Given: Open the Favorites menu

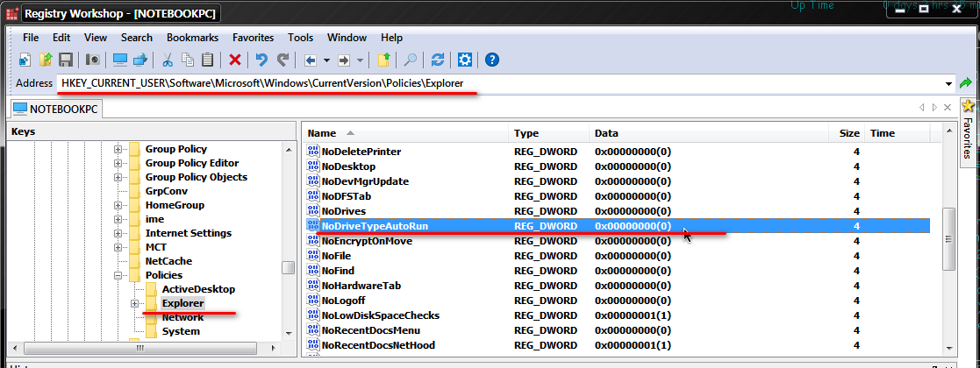Looking at the screenshot, I should pos(254,38).
